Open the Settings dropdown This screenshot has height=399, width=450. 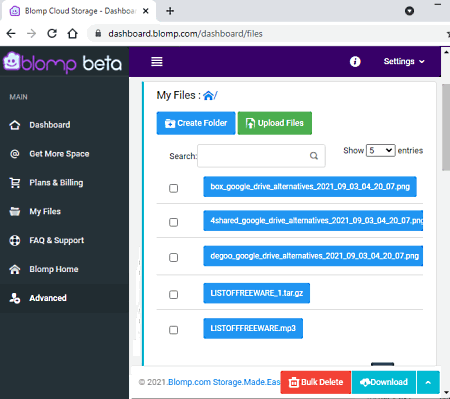coord(404,61)
